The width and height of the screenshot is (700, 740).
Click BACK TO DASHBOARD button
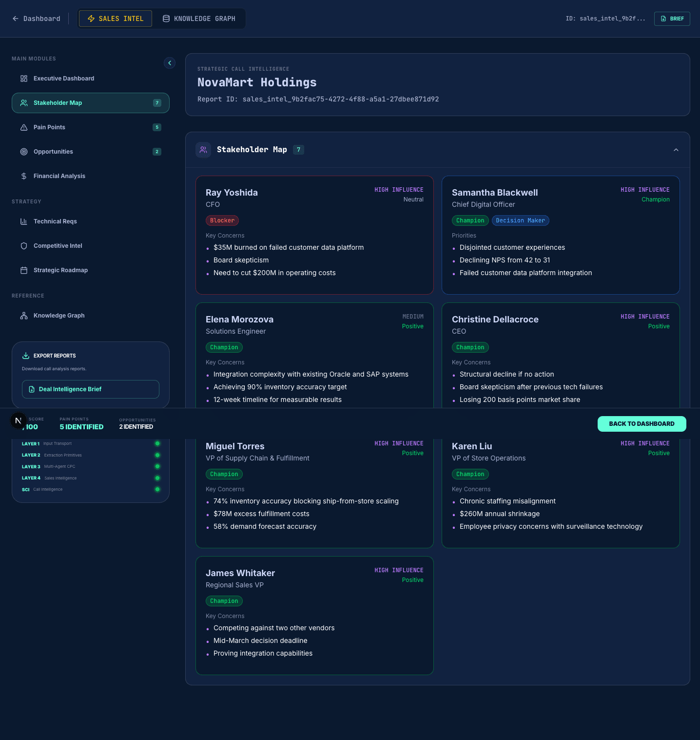[642, 424]
